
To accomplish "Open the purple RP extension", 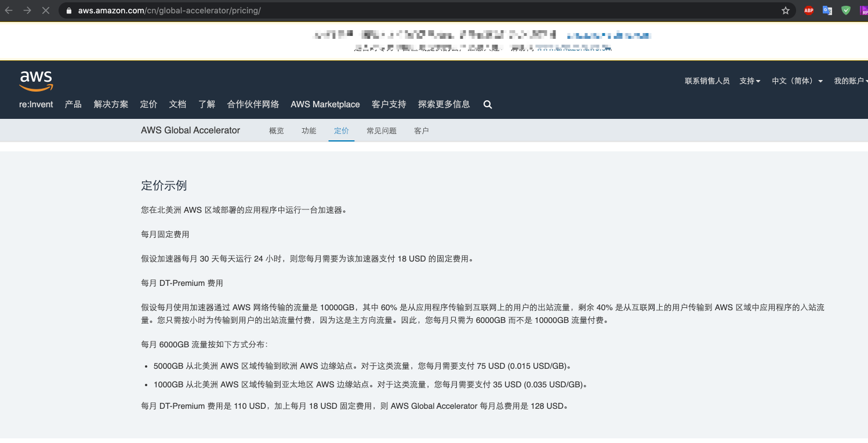I will (864, 10).
